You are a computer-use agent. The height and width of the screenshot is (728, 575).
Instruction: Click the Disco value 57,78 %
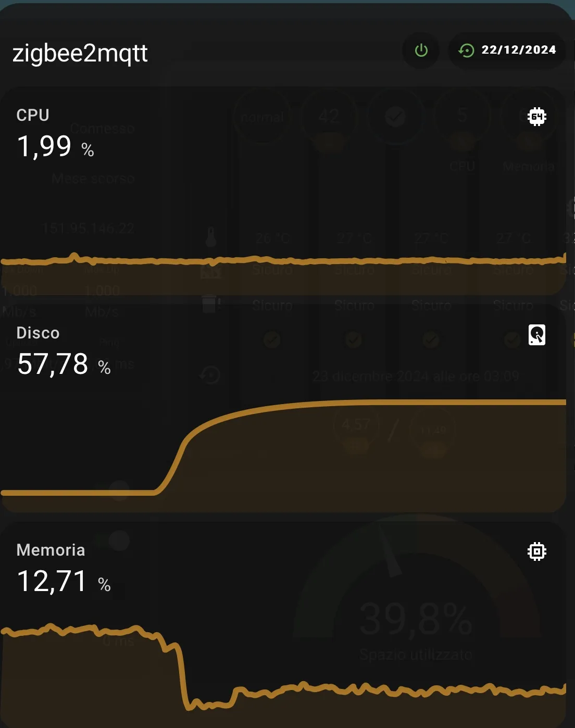tap(64, 364)
